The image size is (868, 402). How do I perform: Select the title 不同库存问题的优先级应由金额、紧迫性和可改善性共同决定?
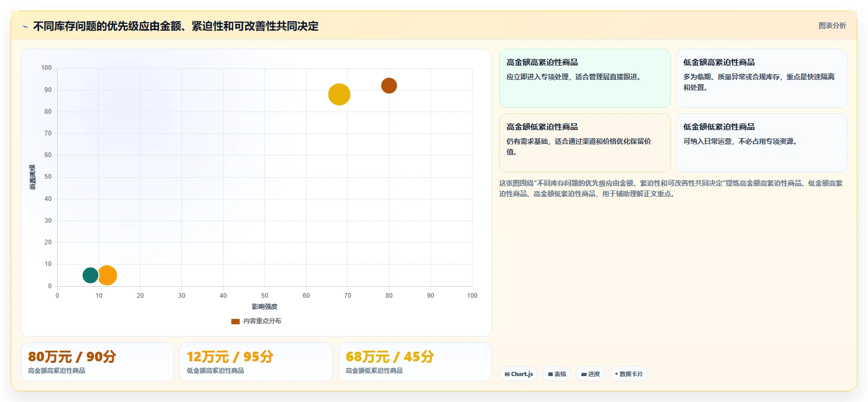coord(176,26)
